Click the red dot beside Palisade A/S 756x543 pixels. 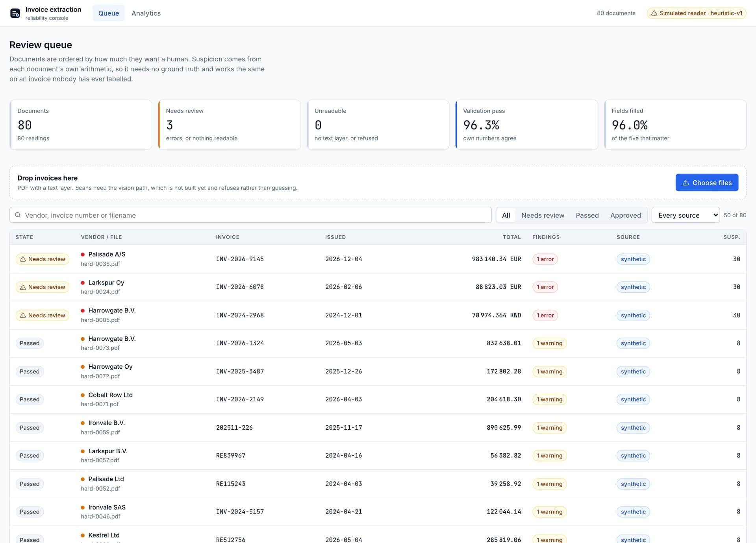click(83, 255)
